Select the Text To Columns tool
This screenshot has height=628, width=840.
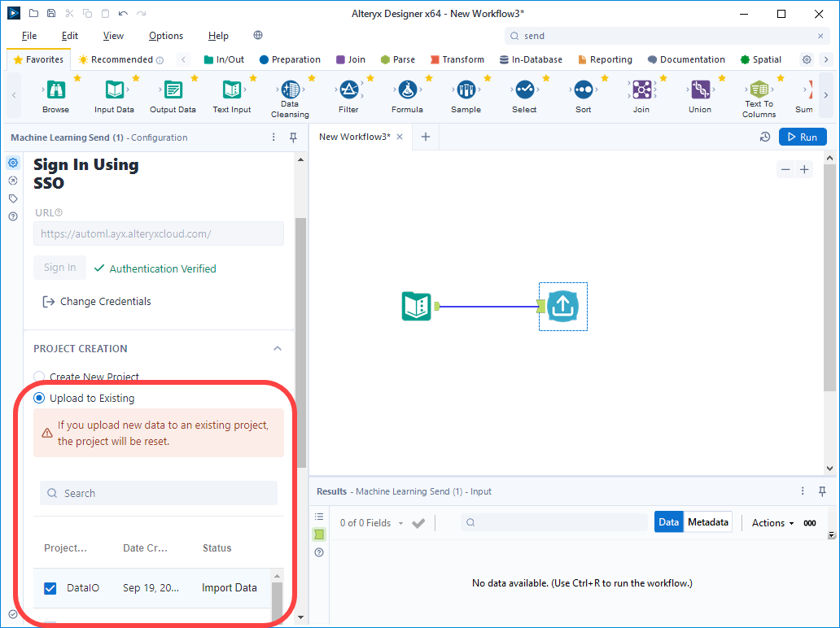tap(759, 89)
